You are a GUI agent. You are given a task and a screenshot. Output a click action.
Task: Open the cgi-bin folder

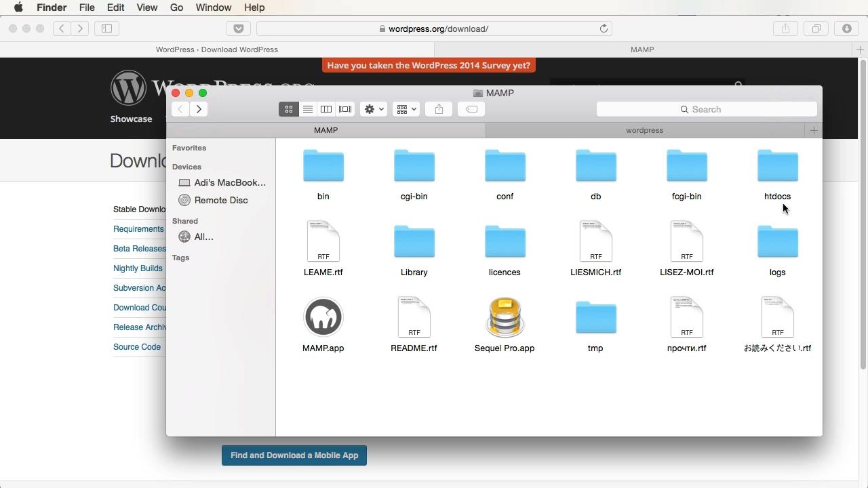tap(414, 167)
